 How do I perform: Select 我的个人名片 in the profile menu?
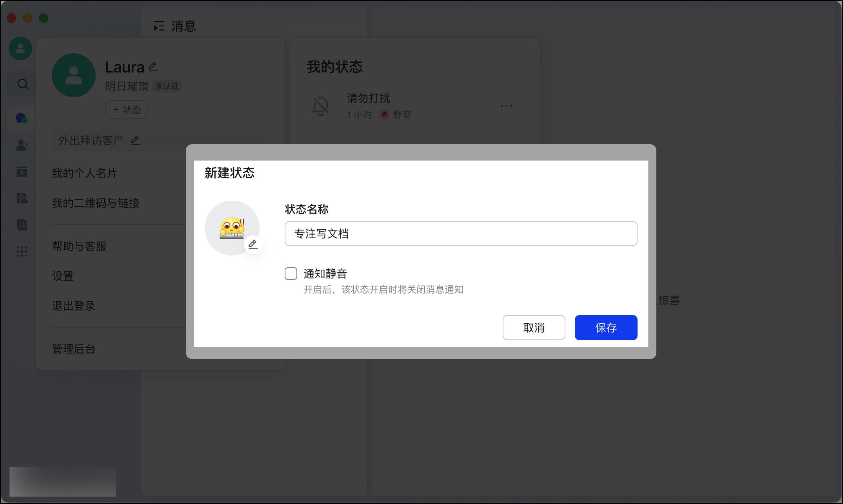[x=84, y=173]
